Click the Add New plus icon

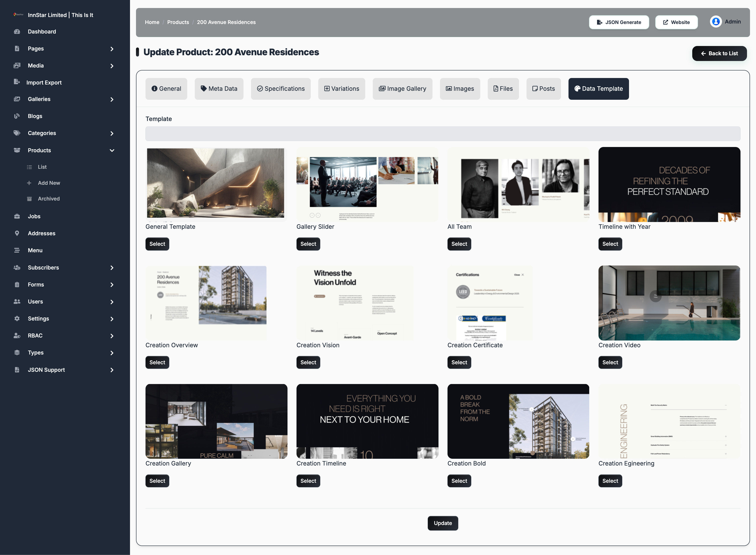pos(29,183)
